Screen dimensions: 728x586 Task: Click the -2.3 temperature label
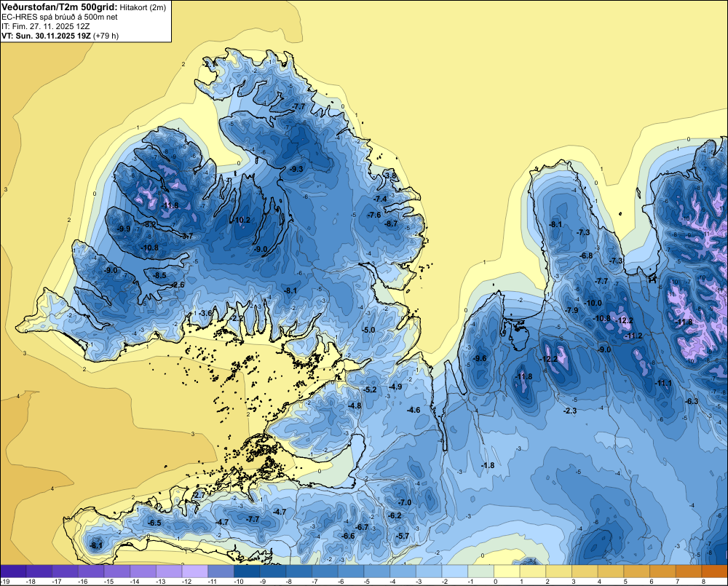(570, 411)
